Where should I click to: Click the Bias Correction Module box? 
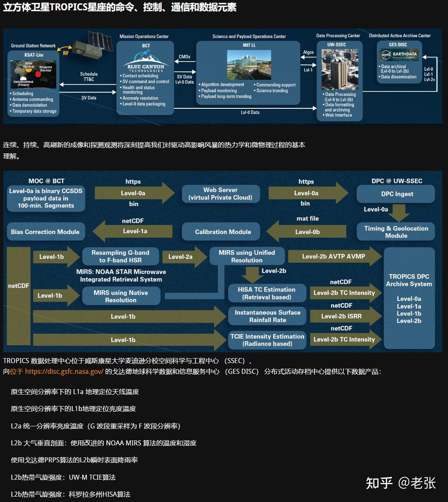[x=46, y=232]
